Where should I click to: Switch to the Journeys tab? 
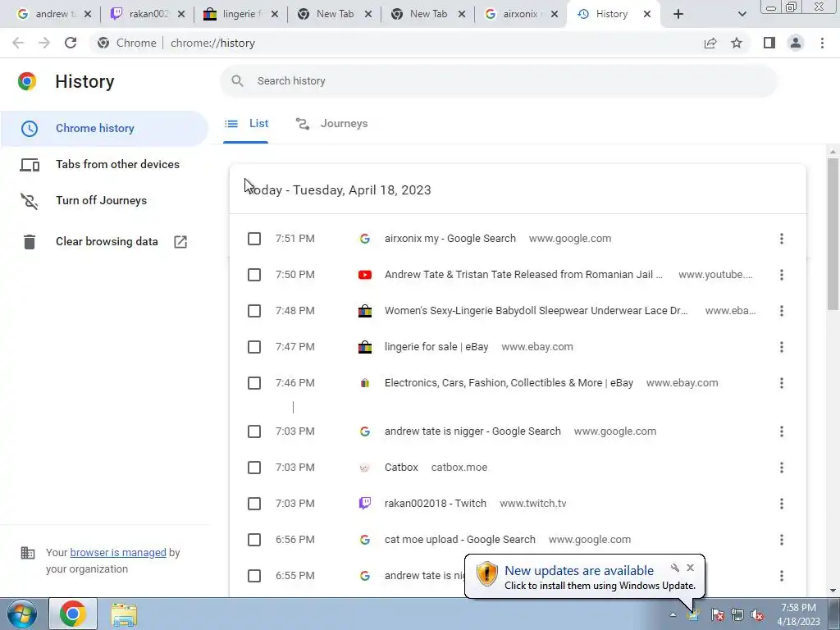[x=332, y=124]
